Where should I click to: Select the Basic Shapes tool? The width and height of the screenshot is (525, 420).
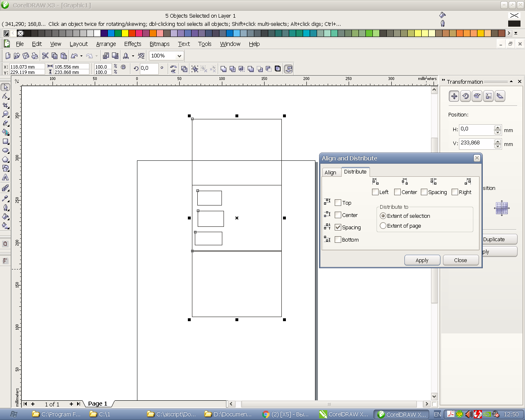point(5,168)
